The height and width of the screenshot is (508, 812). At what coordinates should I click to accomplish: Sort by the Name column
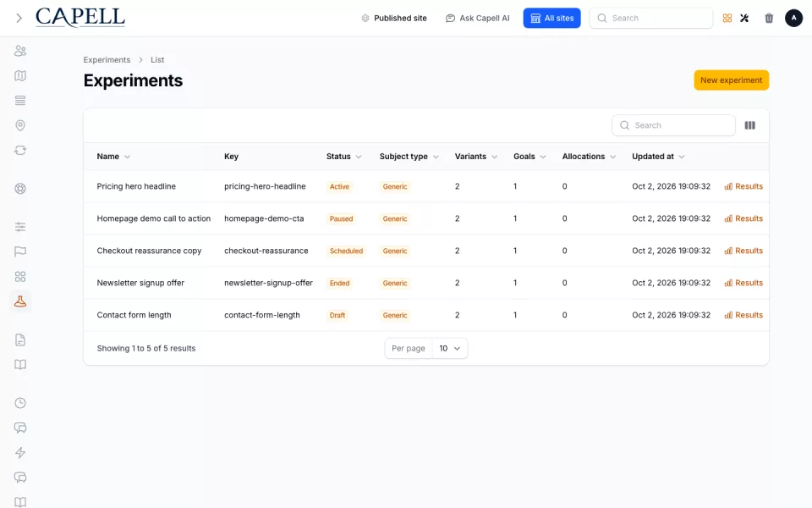point(113,157)
